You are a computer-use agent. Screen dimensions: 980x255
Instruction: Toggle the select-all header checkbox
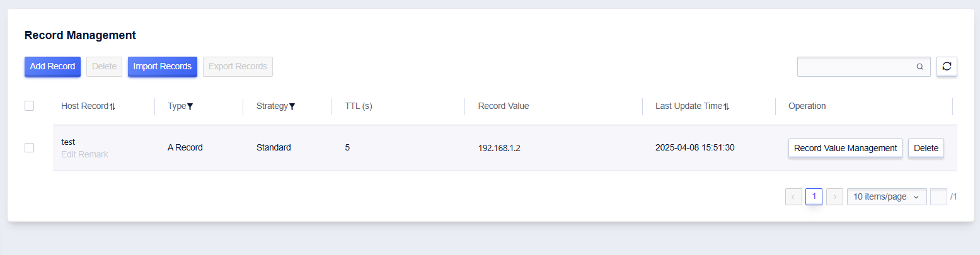pos(29,106)
